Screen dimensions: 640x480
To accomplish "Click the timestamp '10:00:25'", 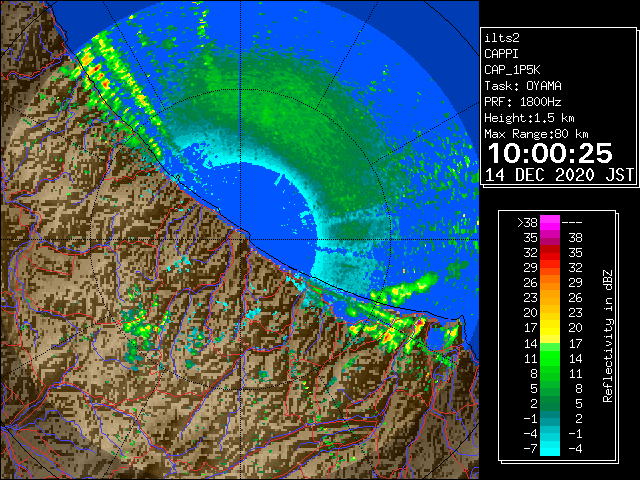I will (550, 153).
